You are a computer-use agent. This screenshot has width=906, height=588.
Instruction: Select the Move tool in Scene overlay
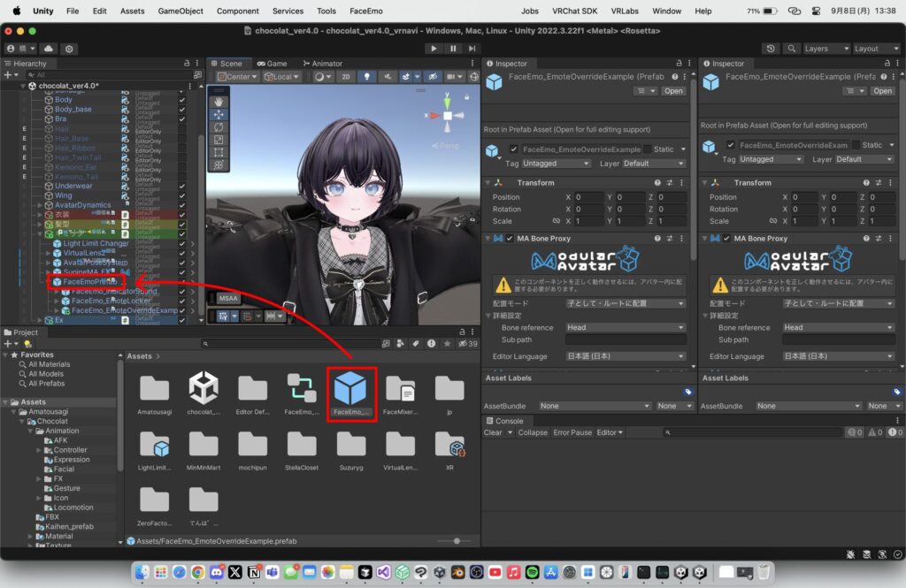(x=219, y=114)
